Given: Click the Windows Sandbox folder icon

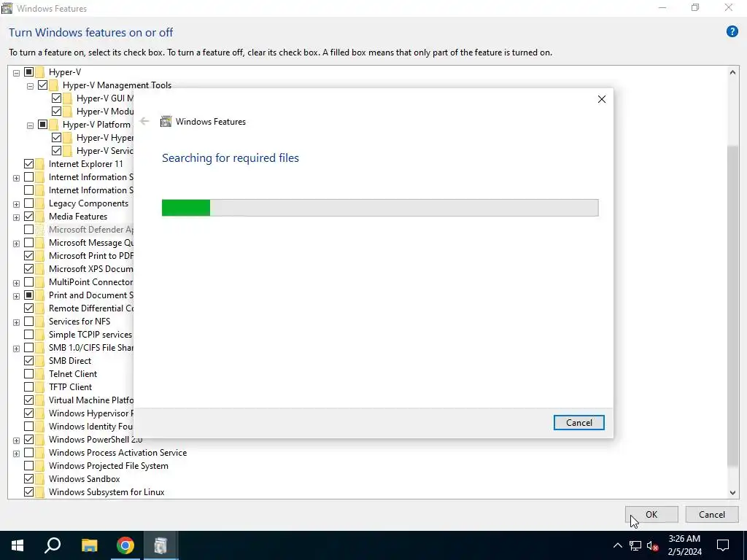Looking at the screenshot, I should pyautogui.click(x=40, y=479).
